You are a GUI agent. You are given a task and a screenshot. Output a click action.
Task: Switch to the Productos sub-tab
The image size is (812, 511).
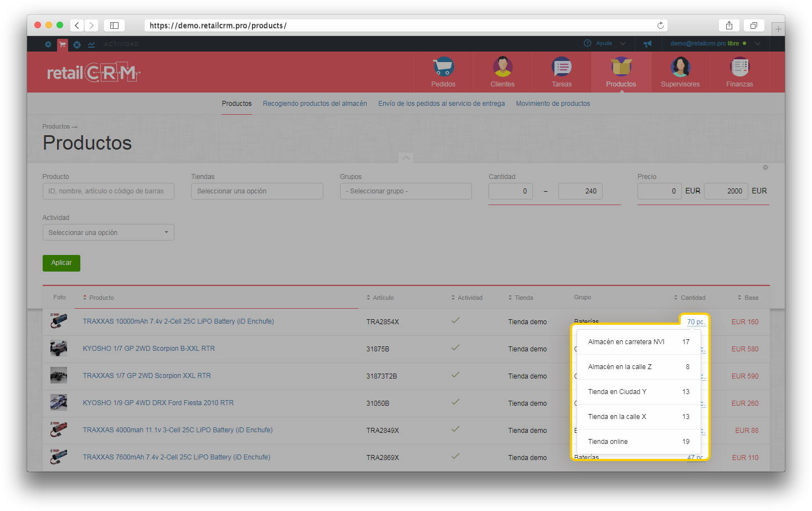point(237,104)
